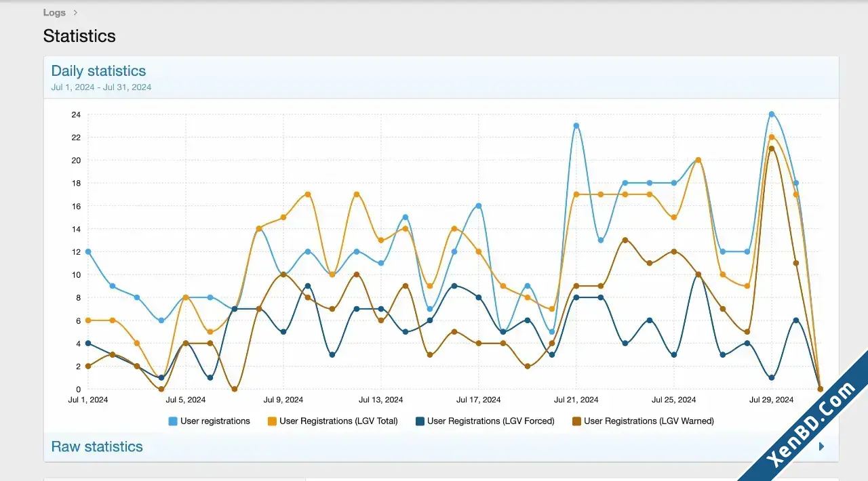Select the dark blue Jul 1 point at 4
This screenshot has width=868, height=481.
coord(88,343)
